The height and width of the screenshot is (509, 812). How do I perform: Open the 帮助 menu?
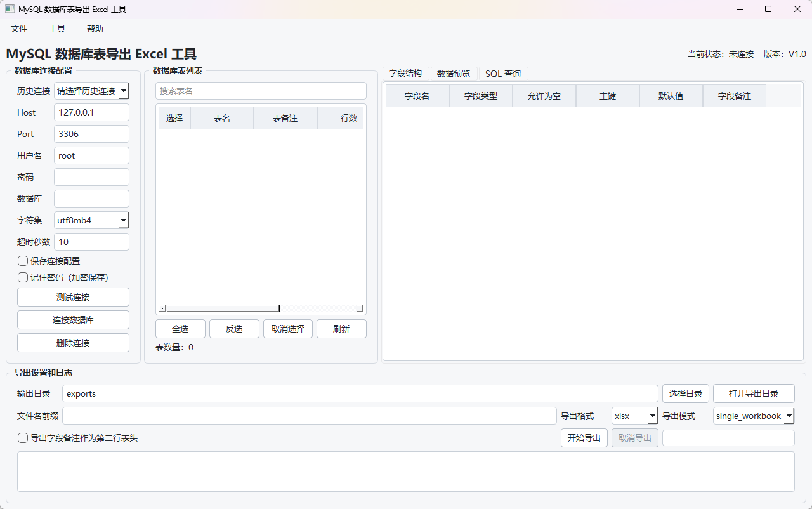click(x=95, y=29)
